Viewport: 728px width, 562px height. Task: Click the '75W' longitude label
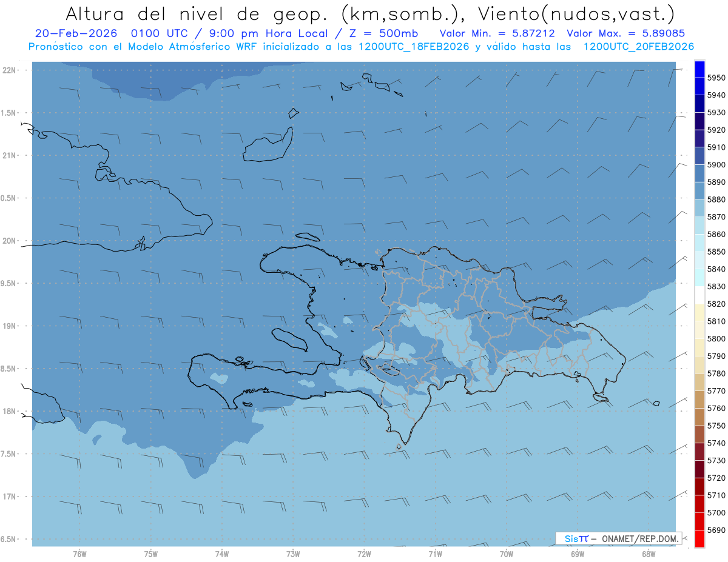(150, 554)
